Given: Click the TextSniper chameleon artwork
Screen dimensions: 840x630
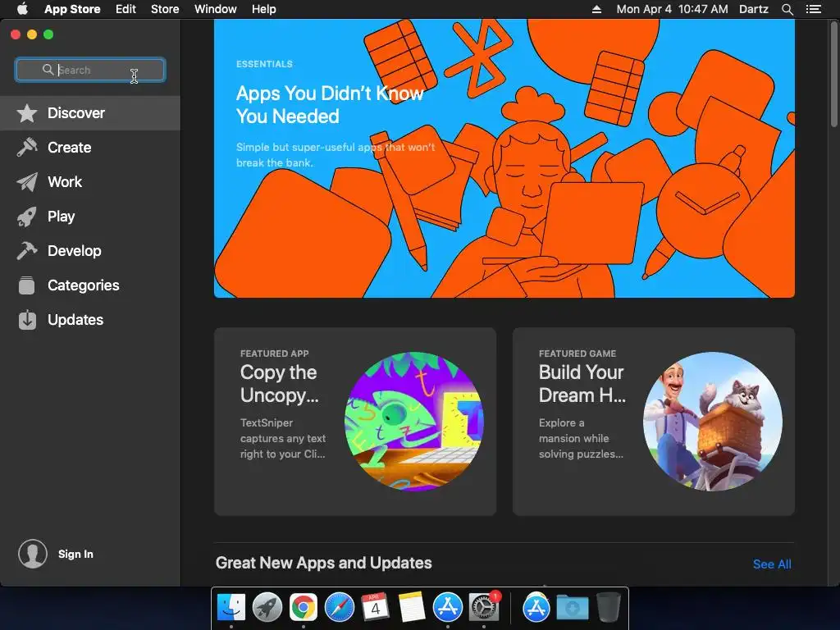Looking at the screenshot, I should click(x=414, y=422).
